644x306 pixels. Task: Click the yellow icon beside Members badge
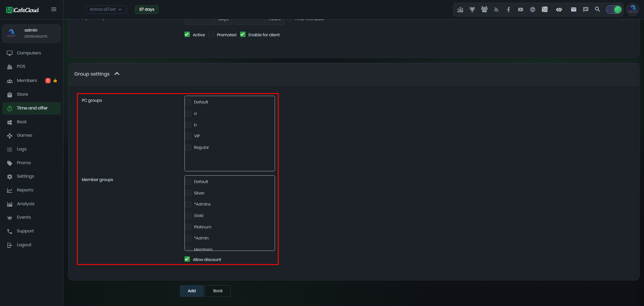tap(55, 81)
